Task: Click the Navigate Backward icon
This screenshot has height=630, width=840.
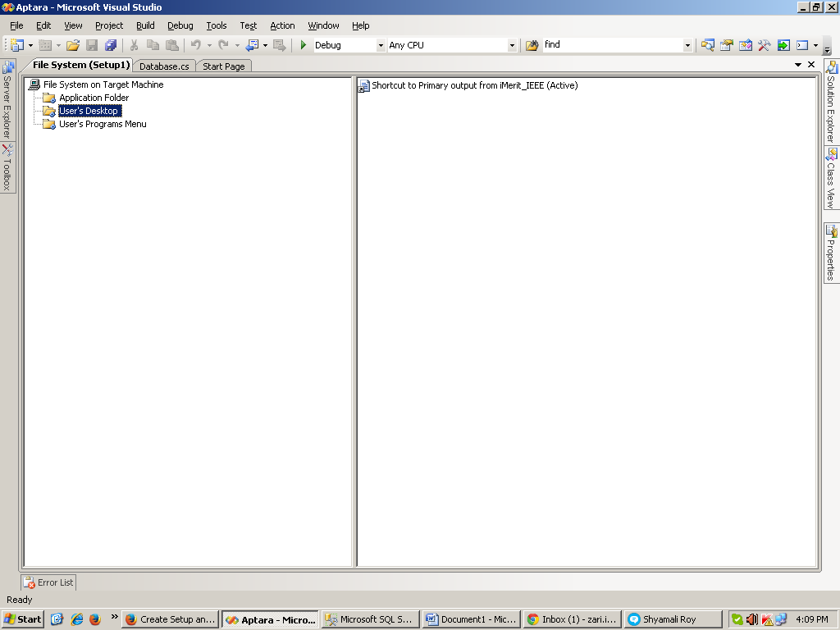Action: pos(252,46)
